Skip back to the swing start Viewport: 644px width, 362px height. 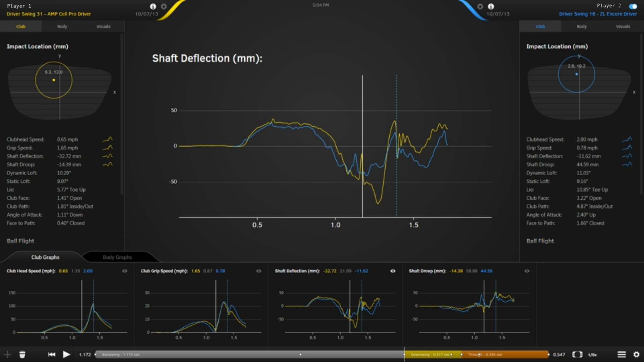coord(52,354)
